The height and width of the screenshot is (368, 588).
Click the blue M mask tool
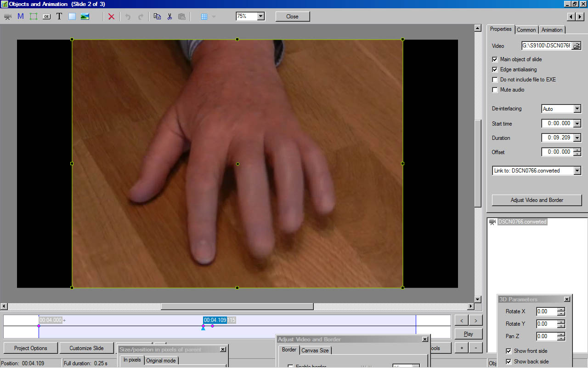[x=21, y=17]
